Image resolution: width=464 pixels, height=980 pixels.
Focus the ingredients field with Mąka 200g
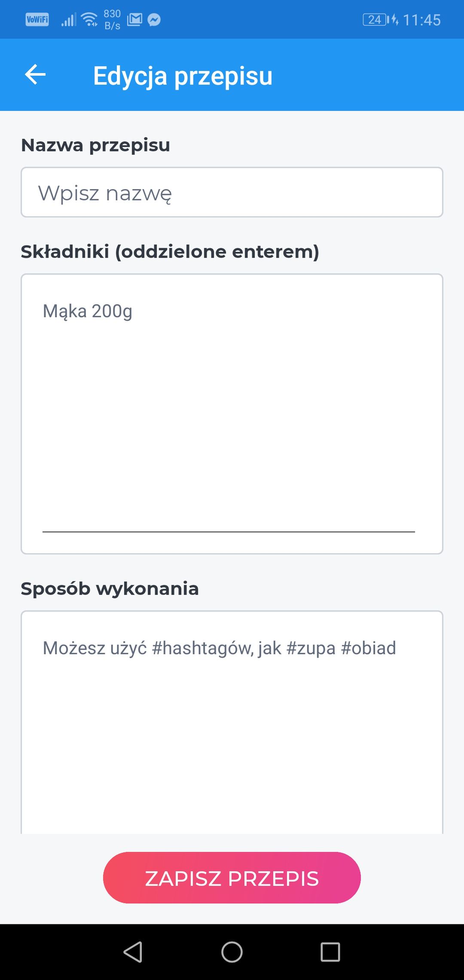tap(232, 414)
